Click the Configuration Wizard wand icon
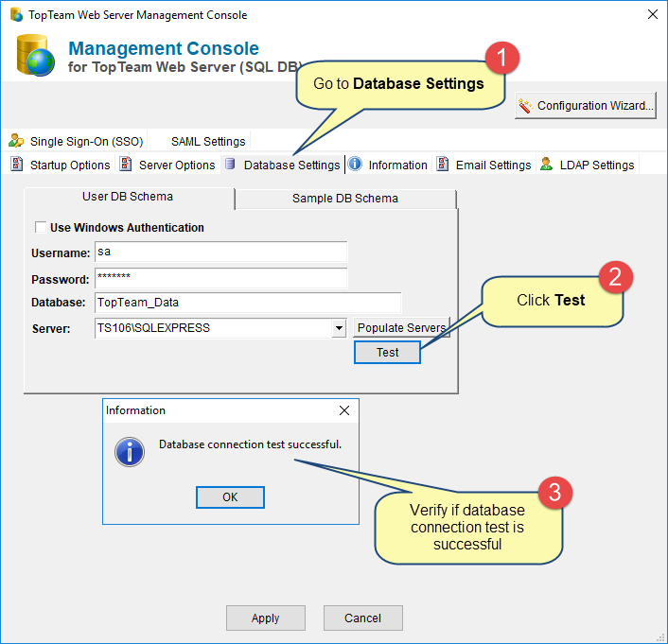 pyautogui.click(x=525, y=106)
